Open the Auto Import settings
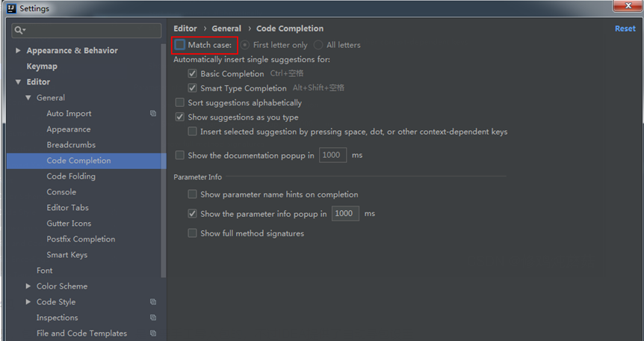Screen dimensions: 644x341 69,114
